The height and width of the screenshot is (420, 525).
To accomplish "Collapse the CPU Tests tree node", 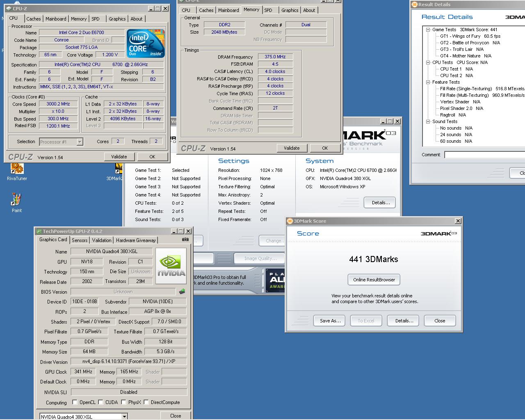I will 428,62.
